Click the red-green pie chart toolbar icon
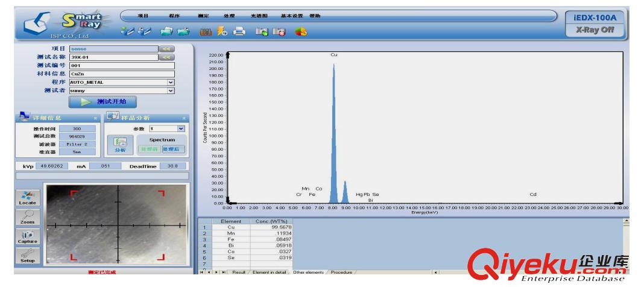The width and height of the screenshot is (644, 287). [x=301, y=31]
